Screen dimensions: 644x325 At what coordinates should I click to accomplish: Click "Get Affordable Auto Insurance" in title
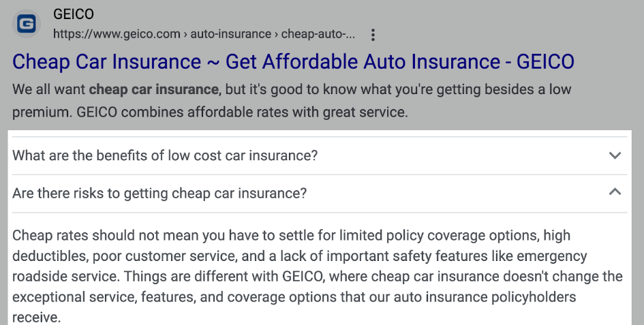[x=363, y=61]
